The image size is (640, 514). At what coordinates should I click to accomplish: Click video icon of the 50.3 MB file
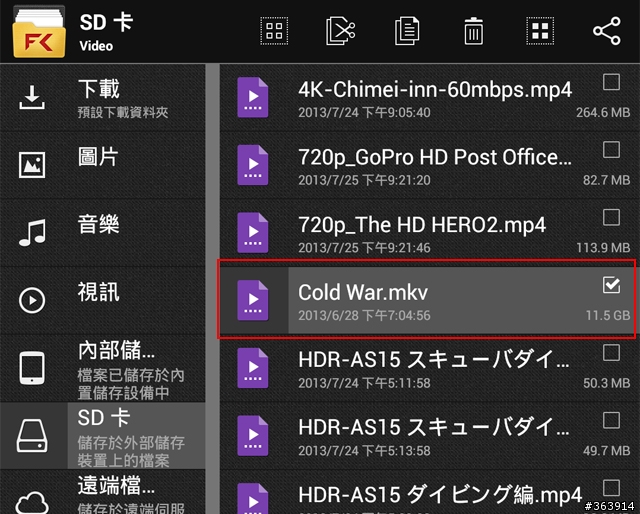pyautogui.click(x=253, y=368)
